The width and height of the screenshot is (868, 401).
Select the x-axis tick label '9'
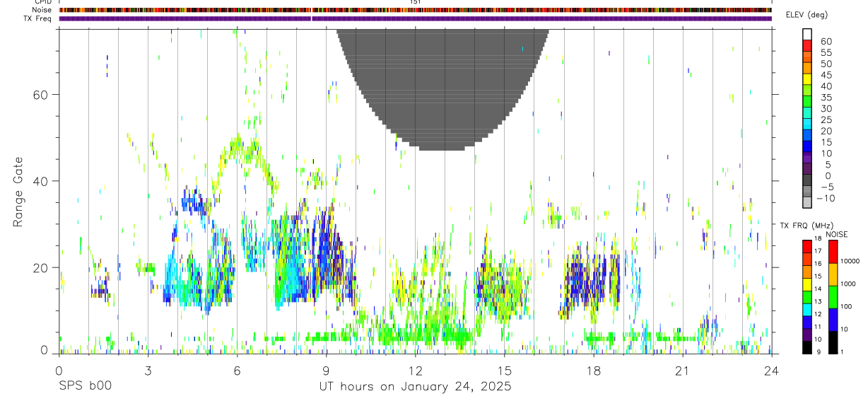(x=326, y=371)
